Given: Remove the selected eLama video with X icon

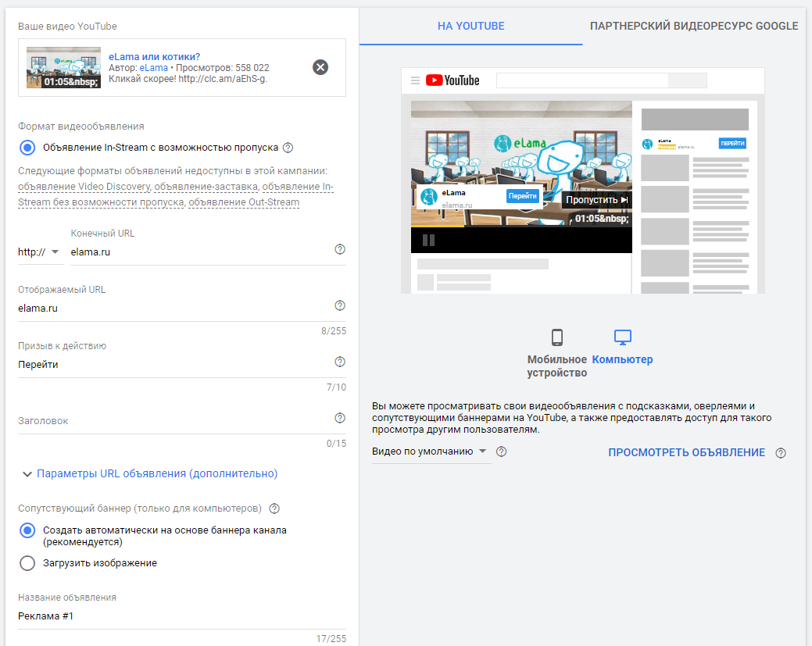Looking at the screenshot, I should click(320, 67).
